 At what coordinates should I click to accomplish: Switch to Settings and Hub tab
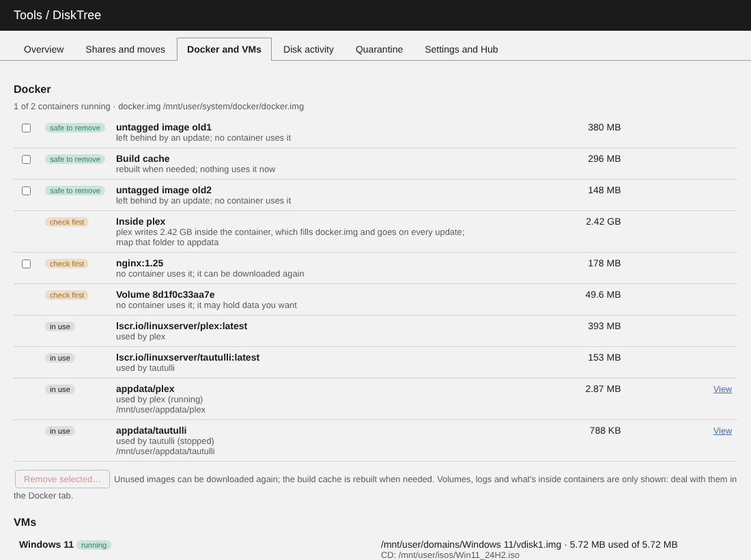point(462,49)
